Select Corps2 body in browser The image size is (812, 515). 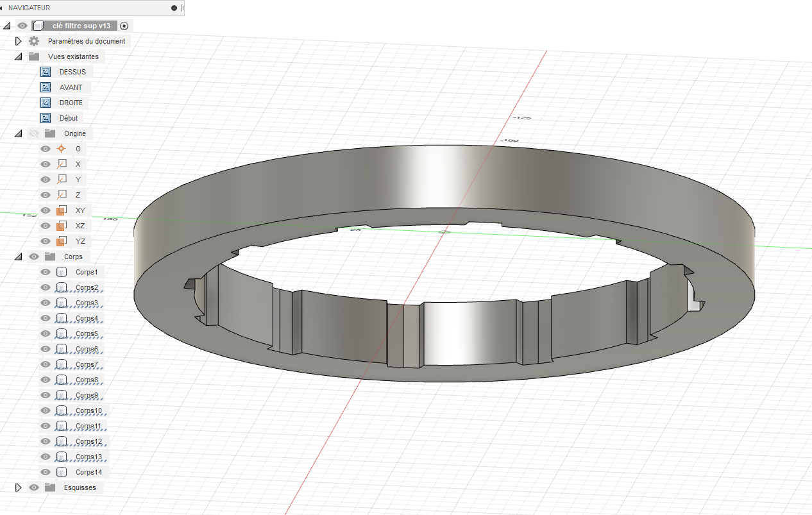[x=87, y=287]
